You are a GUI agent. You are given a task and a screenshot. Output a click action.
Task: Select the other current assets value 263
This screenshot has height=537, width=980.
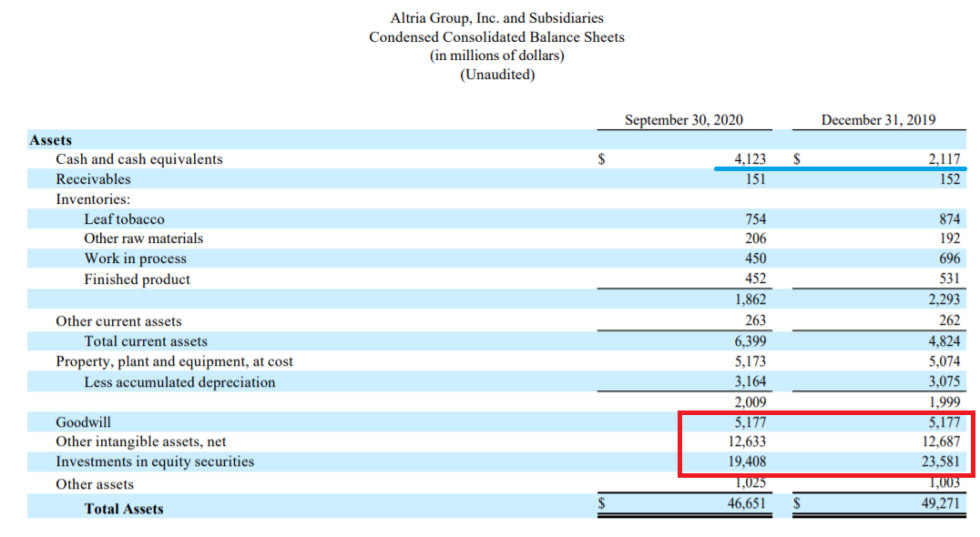point(756,320)
